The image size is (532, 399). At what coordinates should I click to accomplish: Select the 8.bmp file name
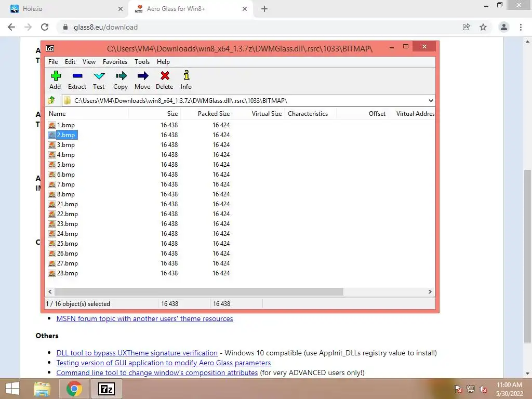click(66, 194)
